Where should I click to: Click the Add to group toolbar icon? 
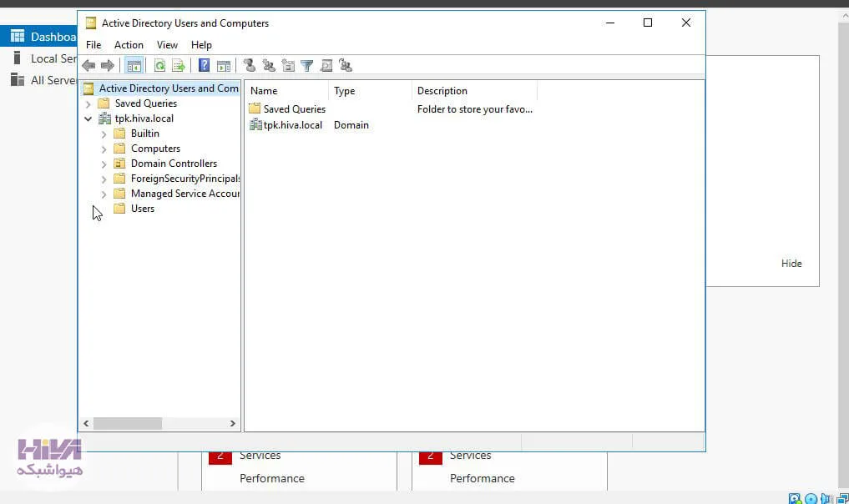coord(346,66)
